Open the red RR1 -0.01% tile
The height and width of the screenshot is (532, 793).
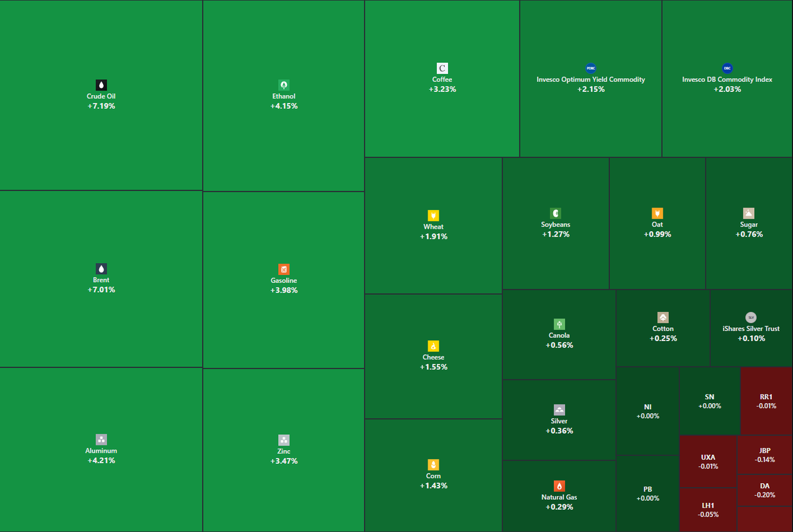(767, 401)
